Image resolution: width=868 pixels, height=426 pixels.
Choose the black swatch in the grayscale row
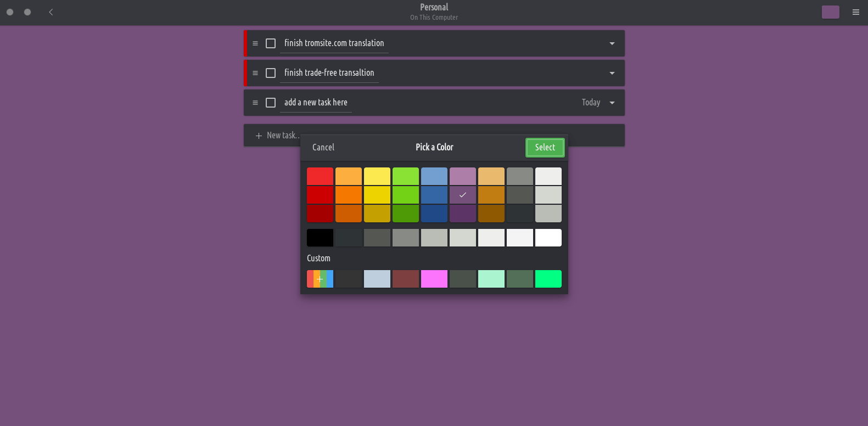click(320, 238)
